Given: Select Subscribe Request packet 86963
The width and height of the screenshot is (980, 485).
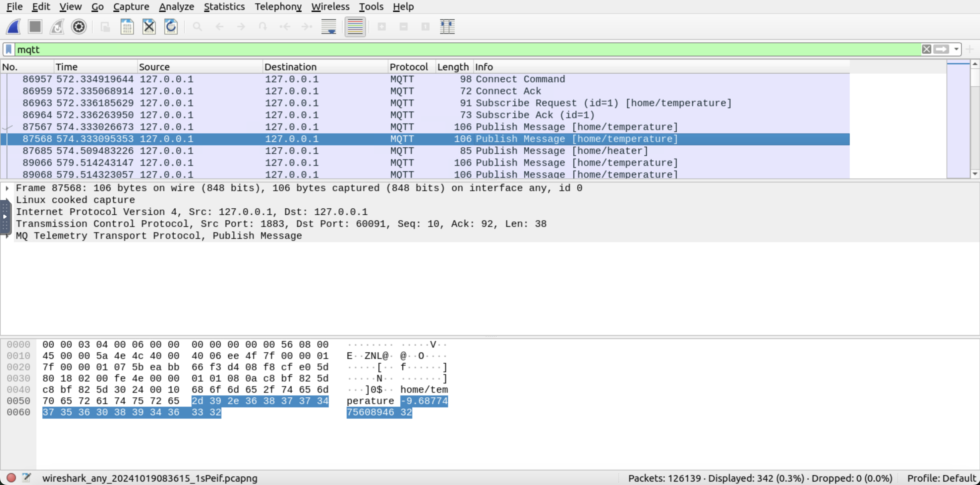Looking at the screenshot, I should (x=425, y=103).
